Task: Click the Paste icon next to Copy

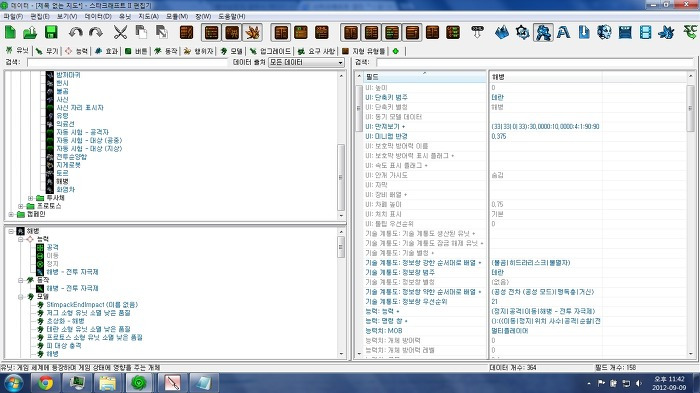Action: [x=162, y=33]
